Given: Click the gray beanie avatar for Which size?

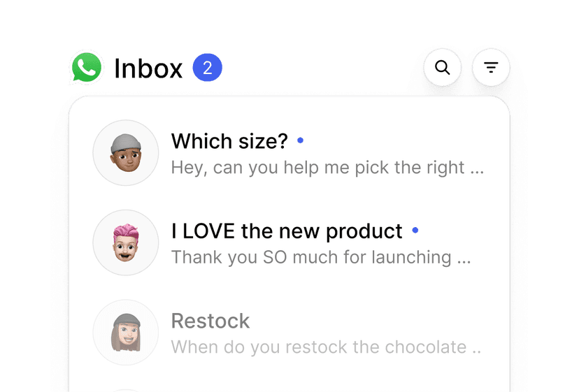Looking at the screenshot, I should (x=126, y=153).
